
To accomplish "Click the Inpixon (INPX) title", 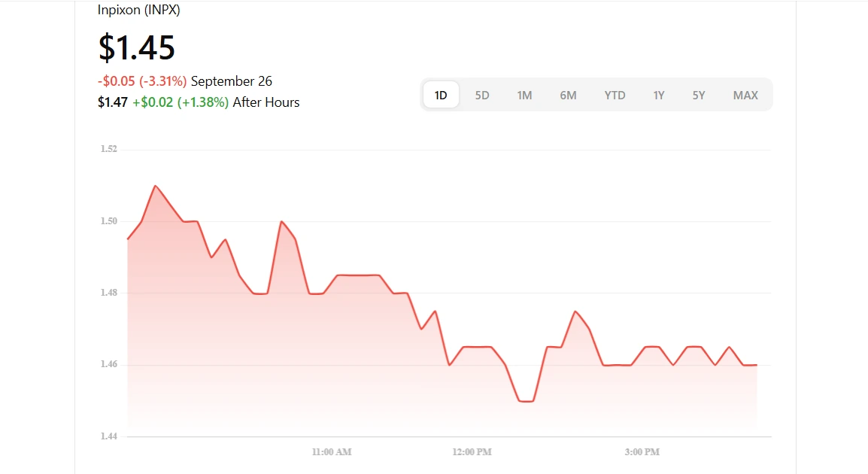I will point(139,10).
